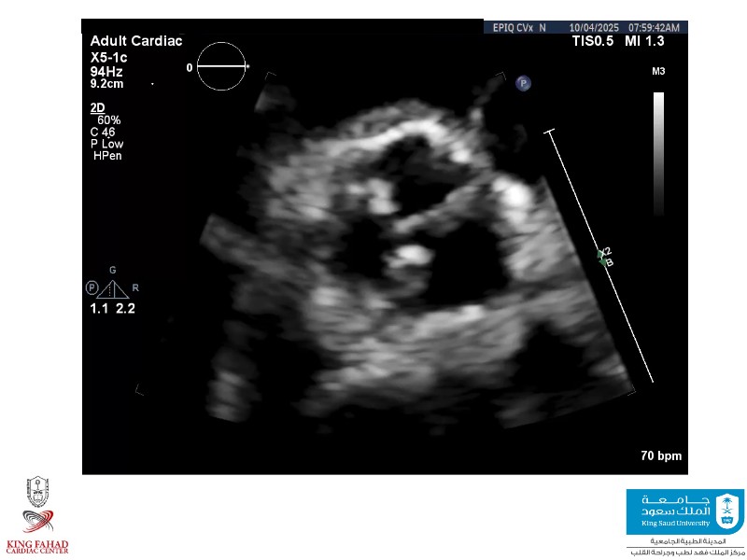Click the probe rotation angle dial
This screenshot has width=747, height=560.
pyautogui.click(x=222, y=67)
